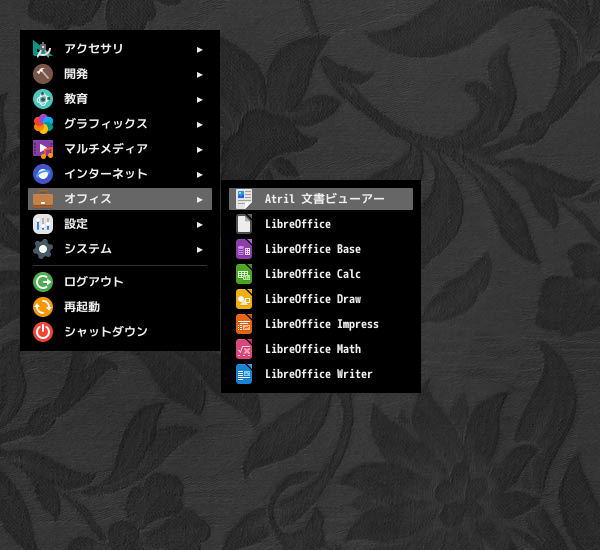This screenshot has width=600, height=550.
Task: Expand the 開発 submenu arrow
Action: [199, 75]
